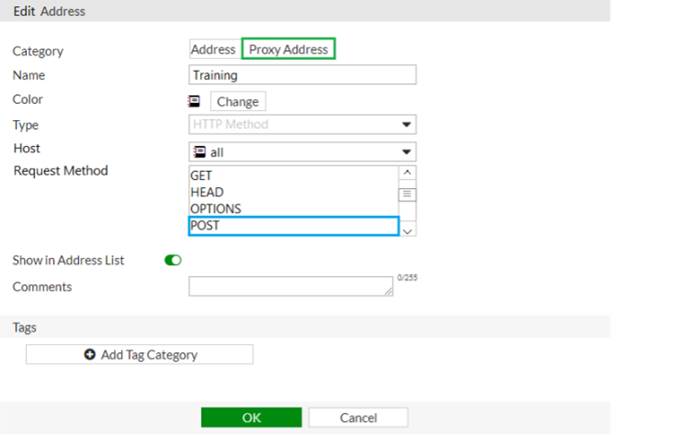
Task: Click the address icon in Host field
Action: pos(198,152)
